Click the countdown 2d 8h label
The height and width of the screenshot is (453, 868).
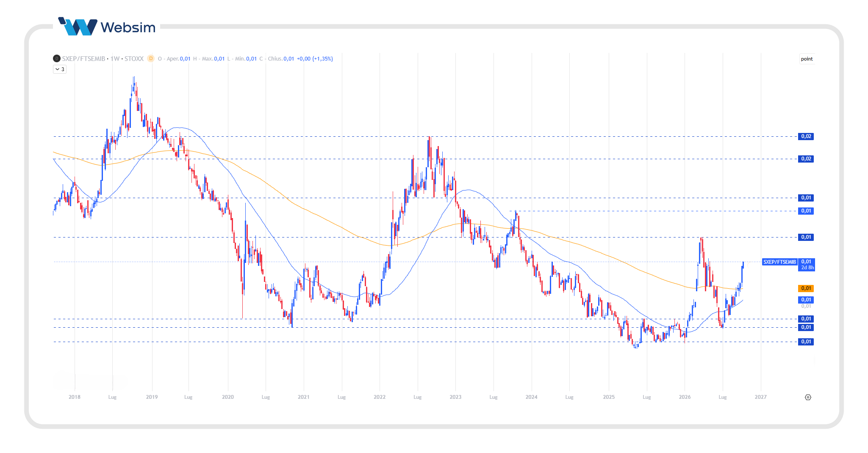click(x=807, y=268)
